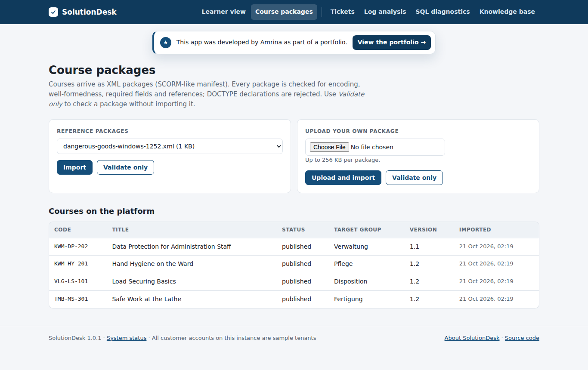Viewport: 588px width, 370px height.
Task: Open Log analysis in navigation
Action: point(385,12)
